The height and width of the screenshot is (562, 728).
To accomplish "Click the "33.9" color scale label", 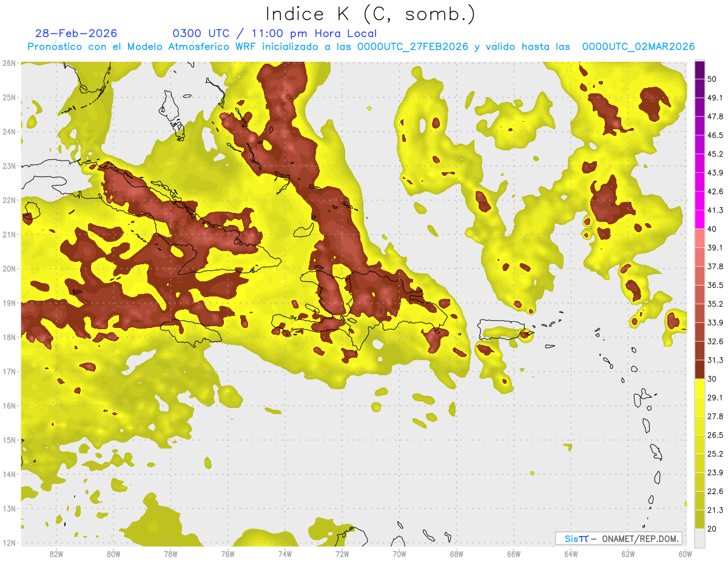I will tap(715, 323).
